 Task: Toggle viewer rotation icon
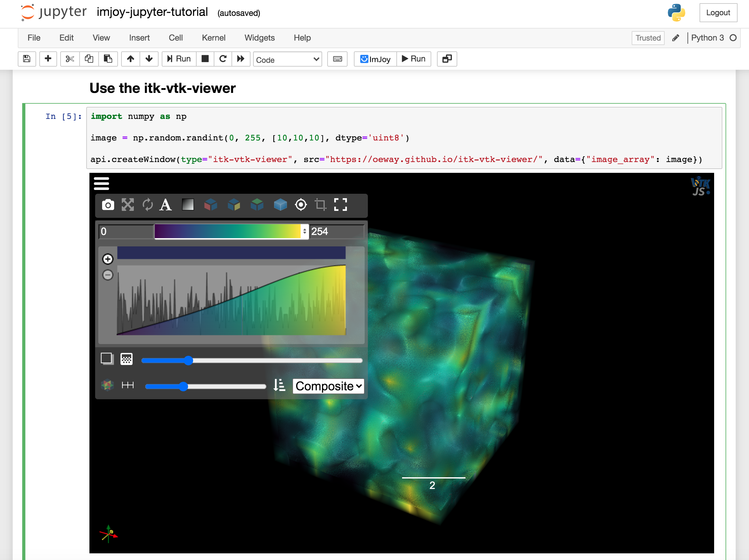point(148,205)
